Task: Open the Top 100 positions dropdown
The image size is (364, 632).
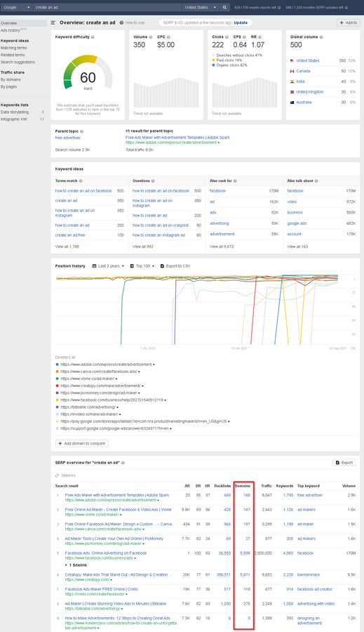Action: click(142, 266)
